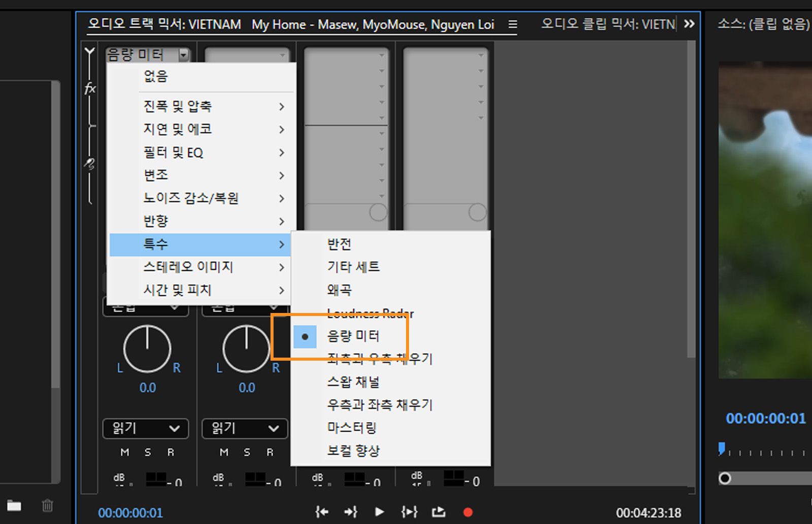The image size is (812, 524).
Task: Click the trash delete icon at bottom left
Action: (47, 505)
